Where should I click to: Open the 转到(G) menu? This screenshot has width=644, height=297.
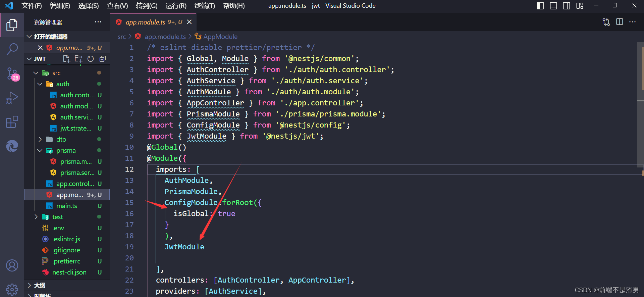(x=147, y=6)
